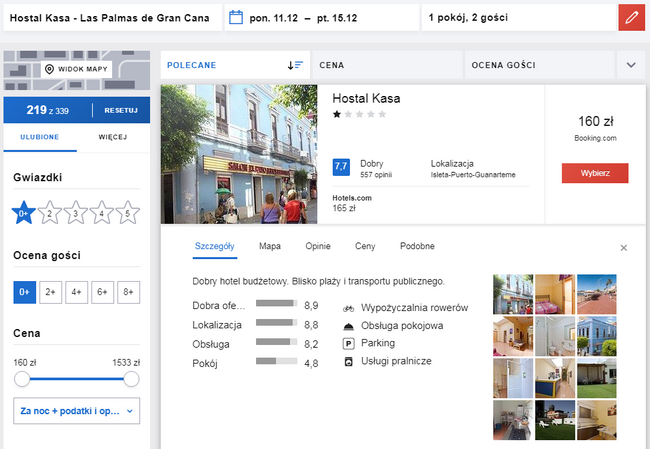Click the map pin icon in map view
Viewport: 650px width, 449px height.
(49, 69)
